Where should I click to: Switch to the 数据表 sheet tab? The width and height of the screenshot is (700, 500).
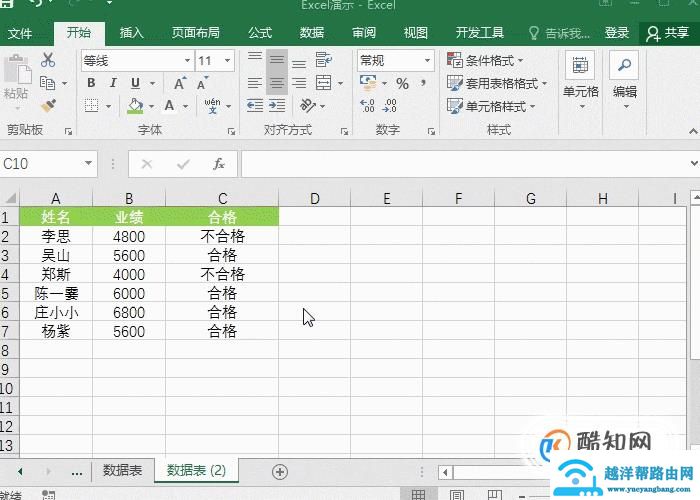click(122, 470)
